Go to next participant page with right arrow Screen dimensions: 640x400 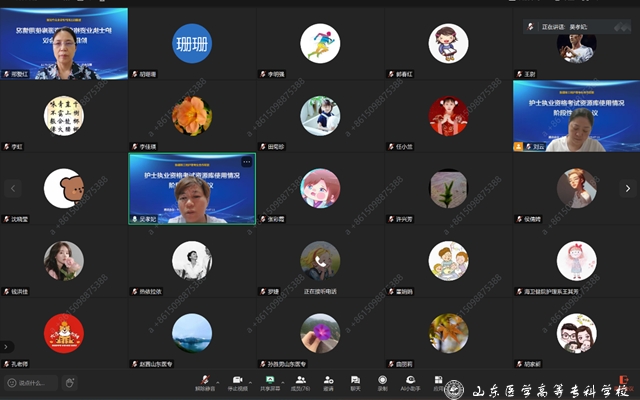tap(628, 188)
